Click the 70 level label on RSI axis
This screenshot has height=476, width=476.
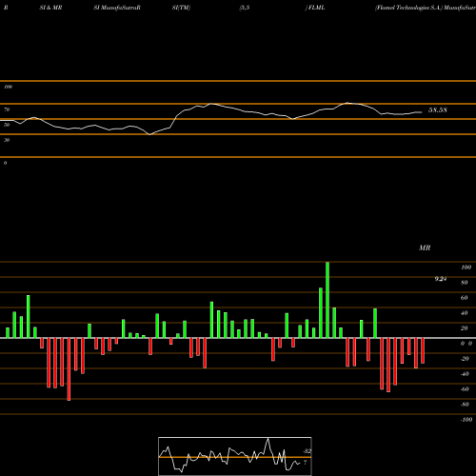point(7,109)
